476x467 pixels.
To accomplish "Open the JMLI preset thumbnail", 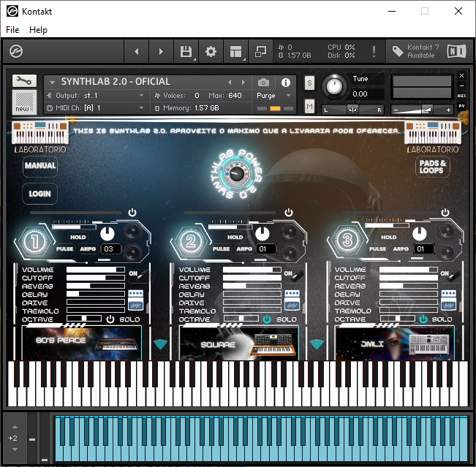I will click(395, 343).
